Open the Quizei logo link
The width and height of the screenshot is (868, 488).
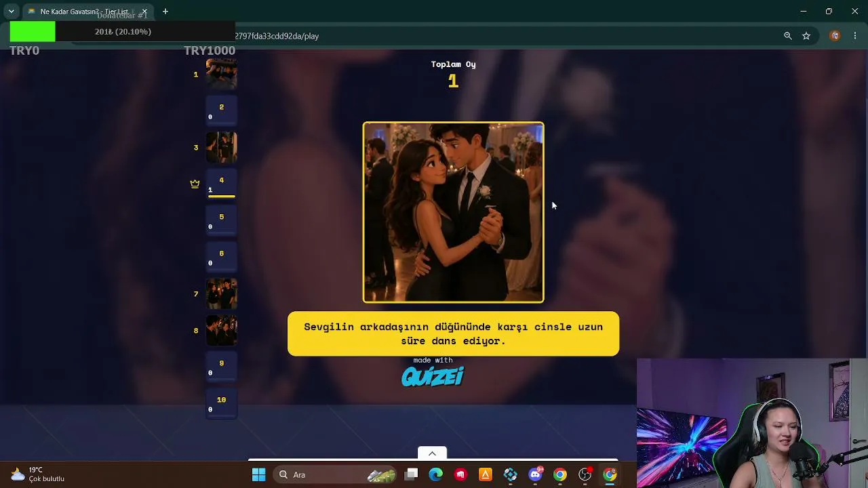pos(433,376)
